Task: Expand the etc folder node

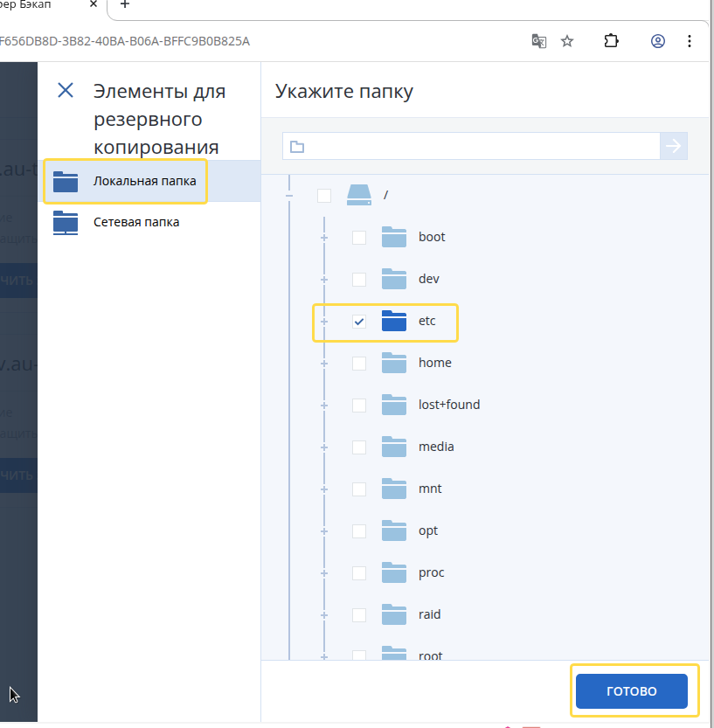Action: 324,322
